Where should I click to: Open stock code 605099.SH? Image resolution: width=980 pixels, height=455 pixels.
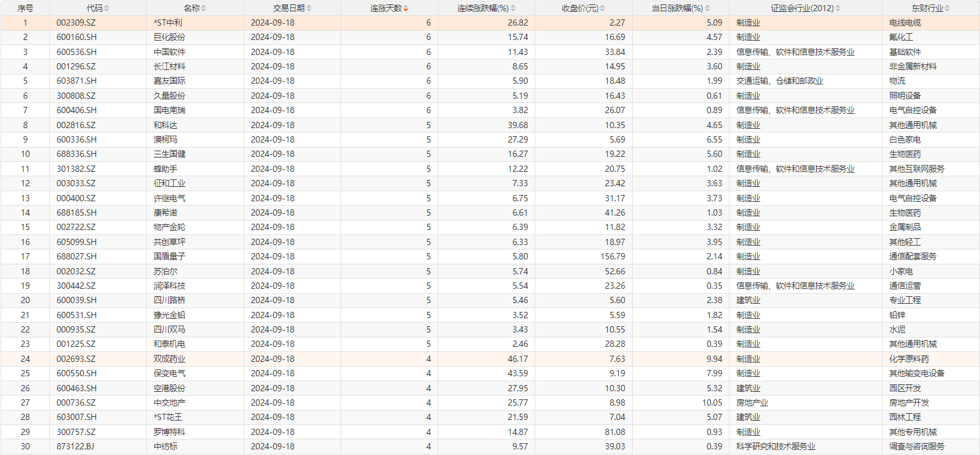click(x=77, y=242)
